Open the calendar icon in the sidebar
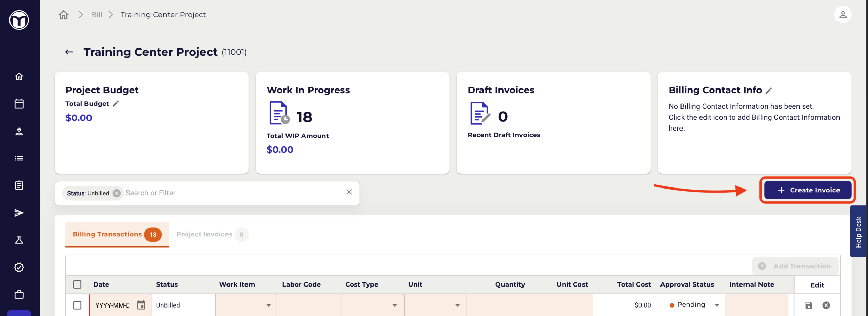The width and height of the screenshot is (868, 316). [x=19, y=104]
